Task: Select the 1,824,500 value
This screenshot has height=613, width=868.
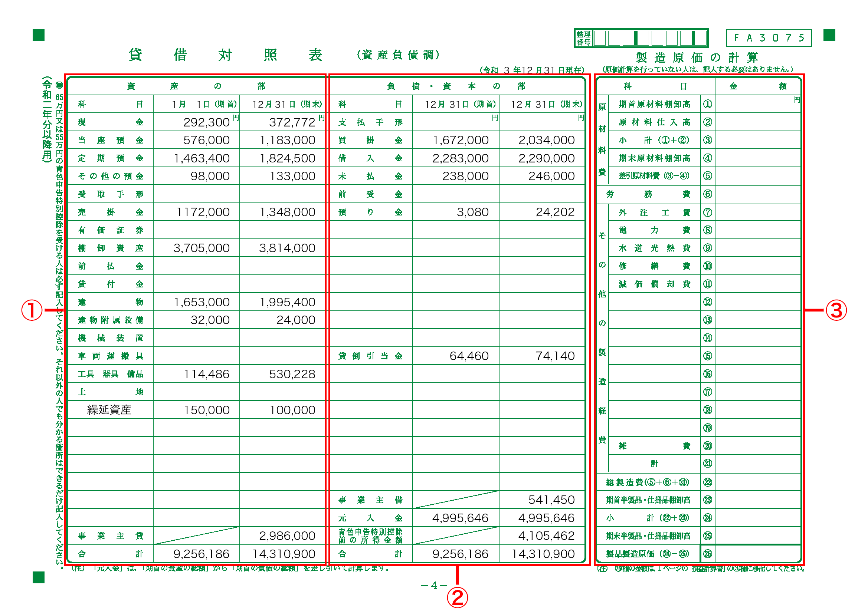Action: click(287, 158)
